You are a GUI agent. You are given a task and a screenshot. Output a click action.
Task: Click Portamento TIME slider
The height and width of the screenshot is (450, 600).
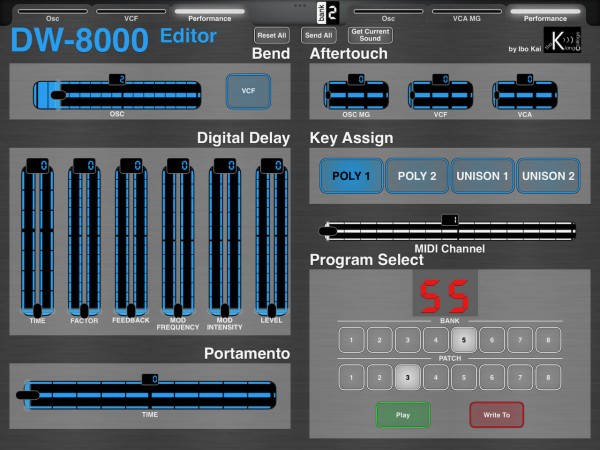pos(150,395)
